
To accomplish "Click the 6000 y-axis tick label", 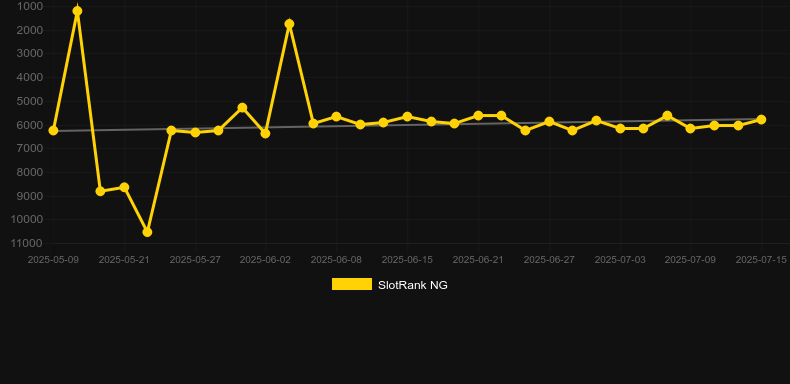I will click(30, 125).
